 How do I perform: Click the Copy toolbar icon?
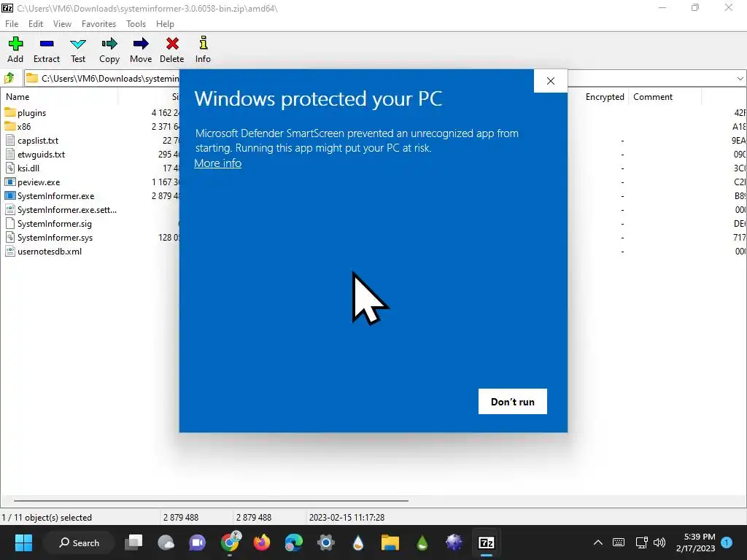[x=109, y=44]
